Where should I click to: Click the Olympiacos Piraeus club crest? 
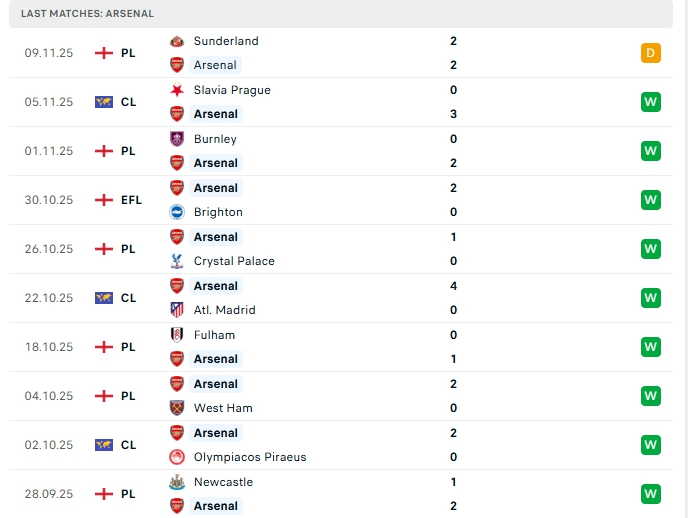coord(177,457)
